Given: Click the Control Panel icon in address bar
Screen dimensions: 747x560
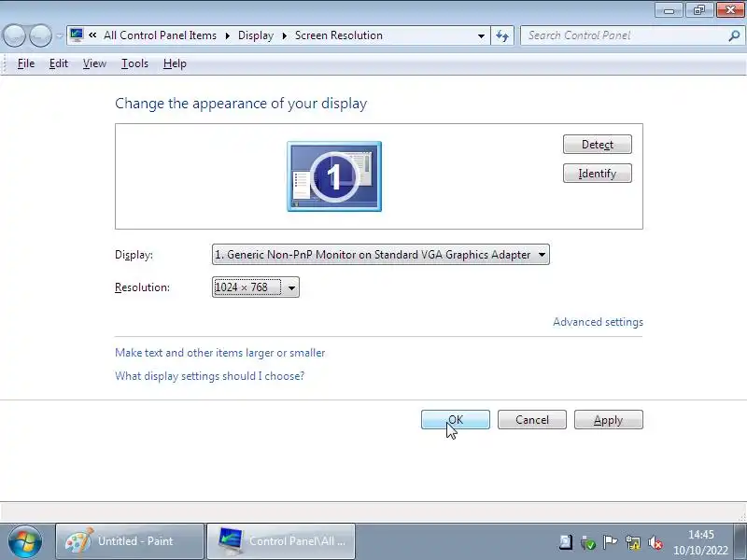Looking at the screenshot, I should pyautogui.click(x=77, y=35).
